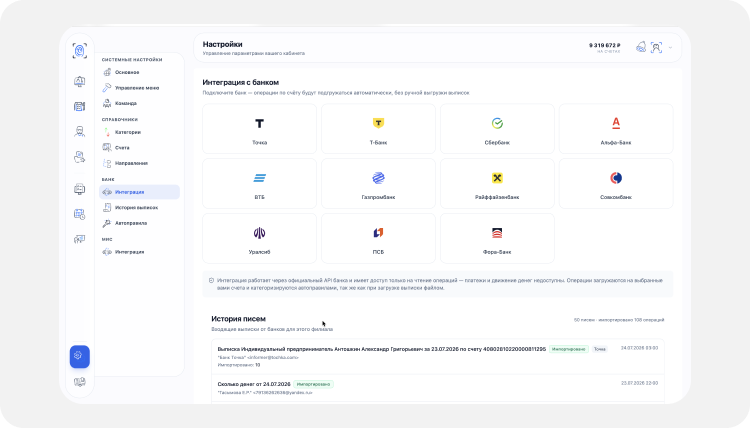750x428 pixels.
Task: Click the Совкомбанк red-blue circle logo
Action: point(616,178)
